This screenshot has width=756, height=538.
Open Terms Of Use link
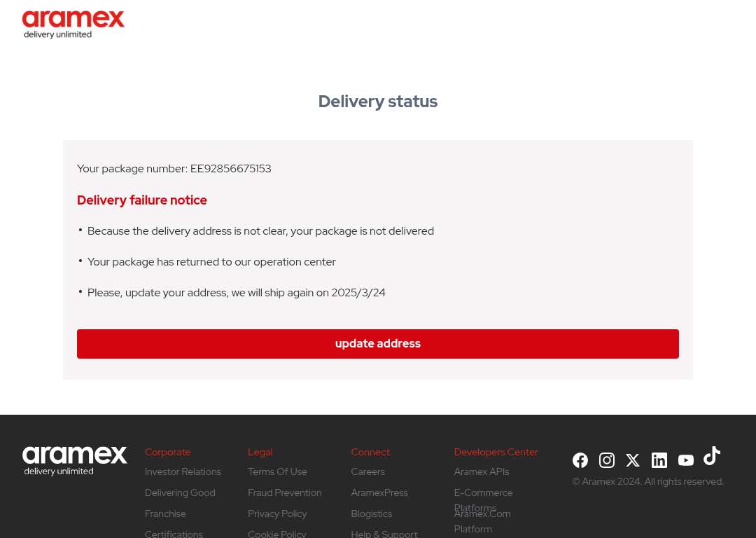click(277, 471)
